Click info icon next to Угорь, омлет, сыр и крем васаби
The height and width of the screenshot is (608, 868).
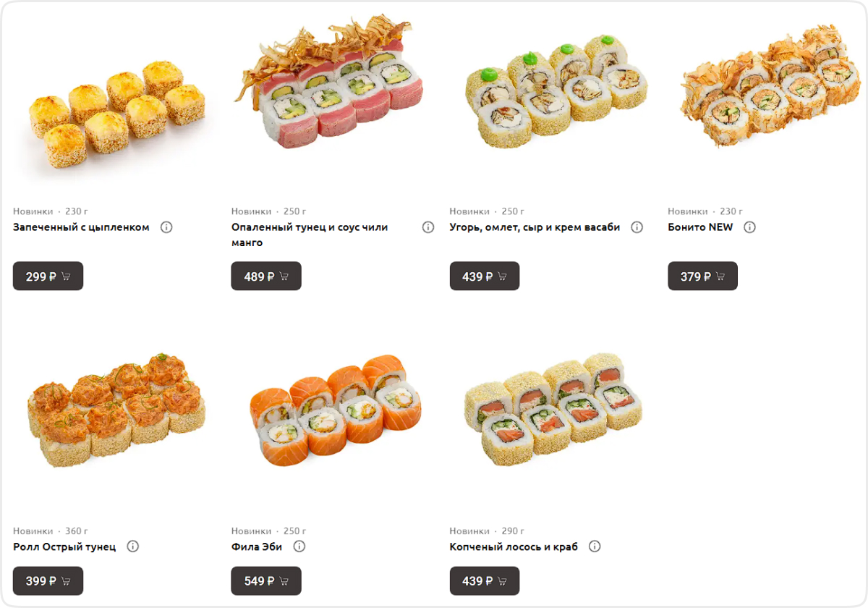637,227
